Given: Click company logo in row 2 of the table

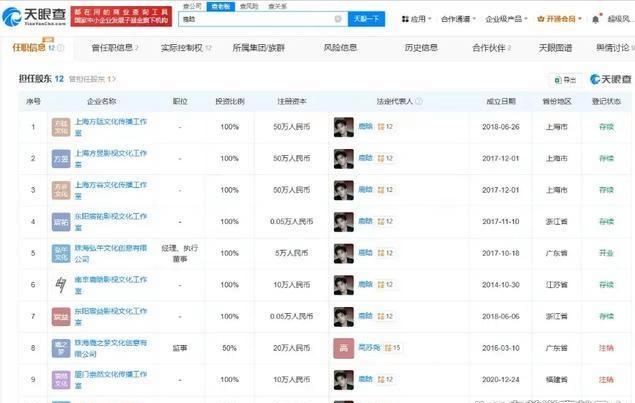Looking at the screenshot, I should (61, 158).
